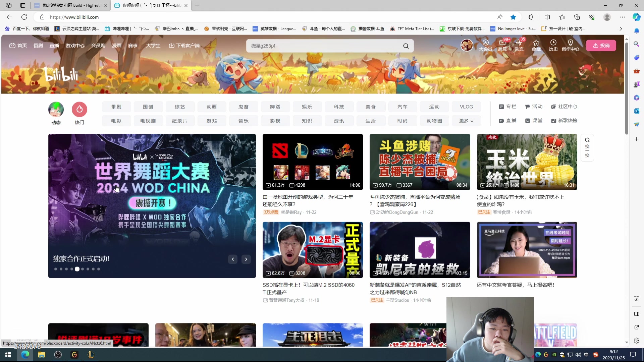
Task: Switch to the 科技 category tab
Action: click(339, 107)
